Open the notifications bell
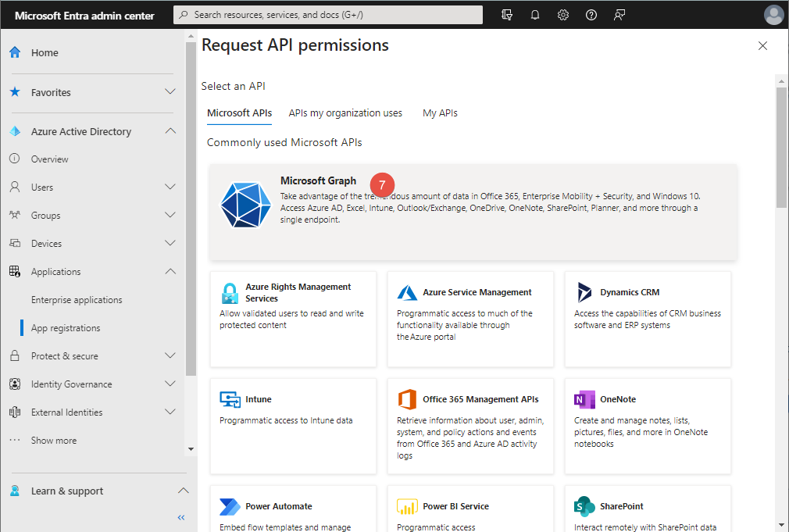 pos(535,14)
